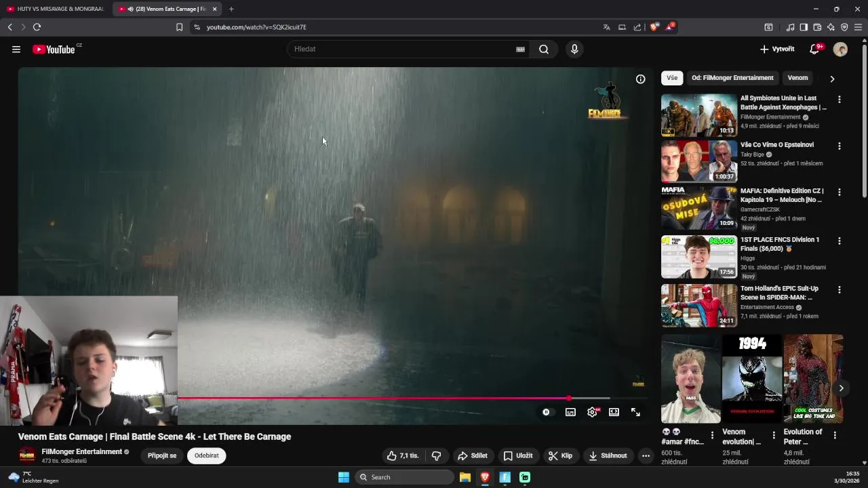Screen dimensions: 868x488
Task: Enter fullscreen in the video player
Action: 635,412
